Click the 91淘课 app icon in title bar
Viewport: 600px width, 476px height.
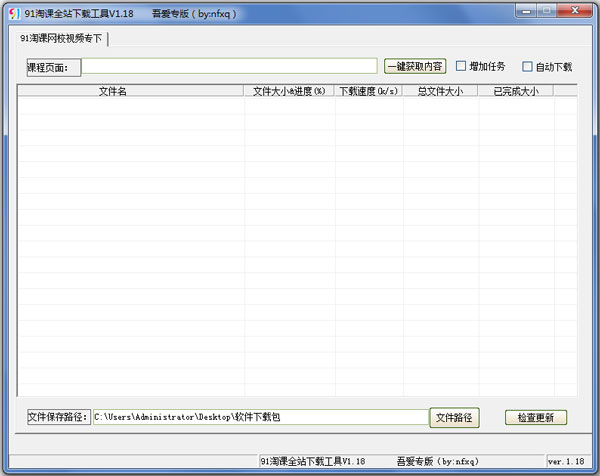pyautogui.click(x=14, y=14)
